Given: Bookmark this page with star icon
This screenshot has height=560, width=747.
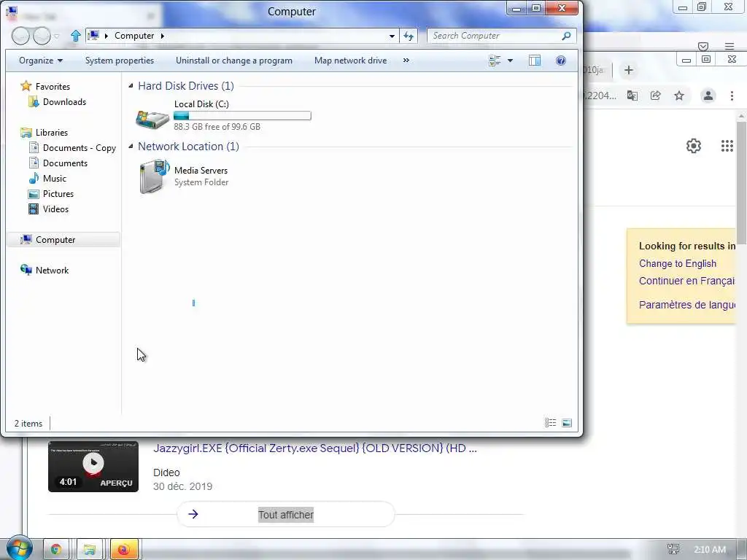Looking at the screenshot, I should pyautogui.click(x=679, y=96).
